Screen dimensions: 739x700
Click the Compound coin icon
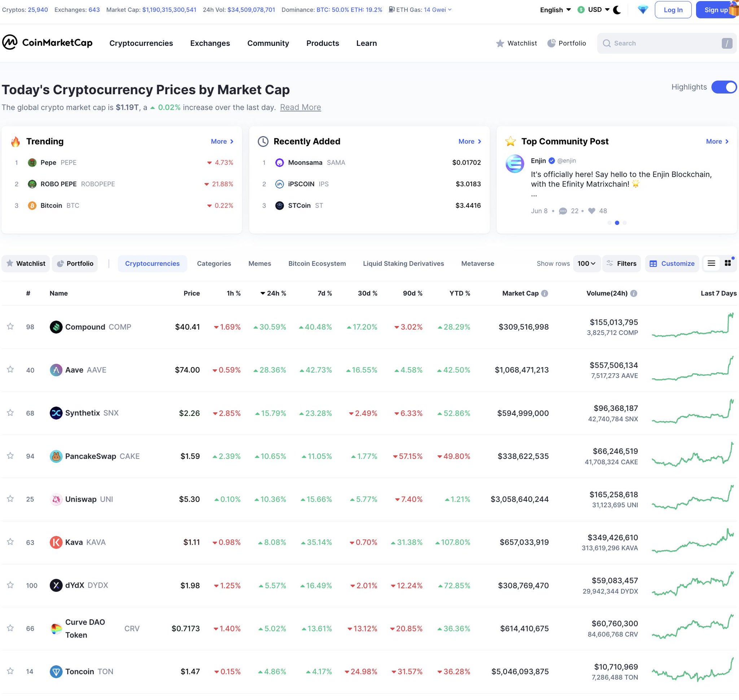click(56, 327)
